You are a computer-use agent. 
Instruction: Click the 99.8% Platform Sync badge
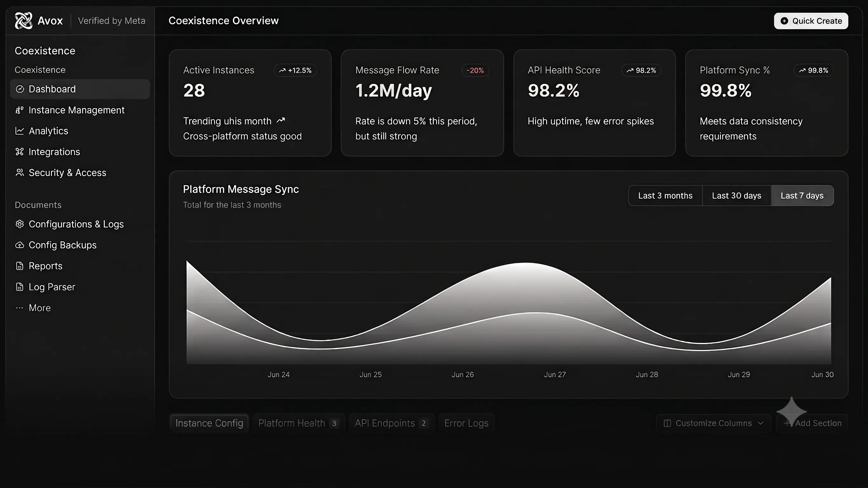point(813,71)
